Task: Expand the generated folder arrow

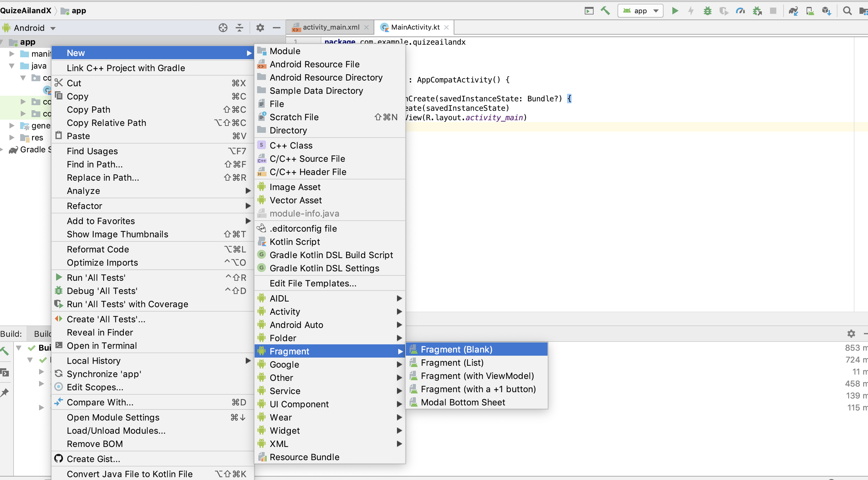Action: click(12, 126)
